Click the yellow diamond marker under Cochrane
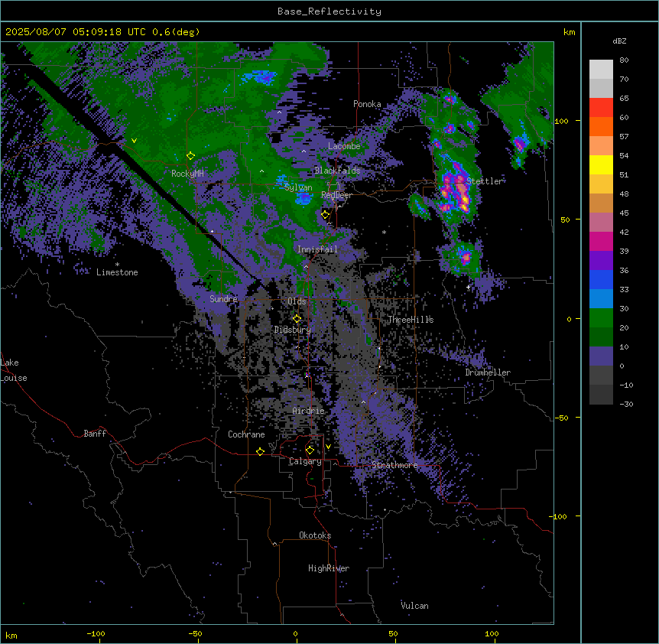659x644 pixels. (x=260, y=451)
